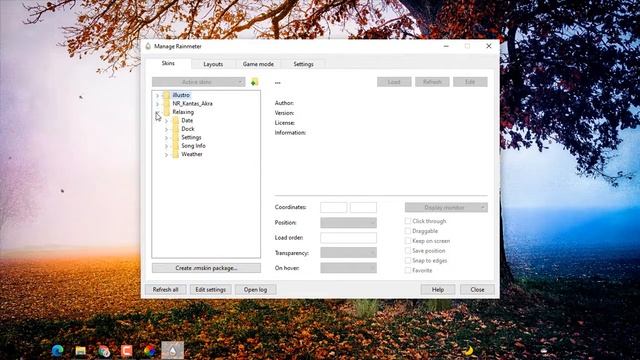The height and width of the screenshot is (360, 640).
Task: Click Create .rmskin package button
Action: [206, 268]
